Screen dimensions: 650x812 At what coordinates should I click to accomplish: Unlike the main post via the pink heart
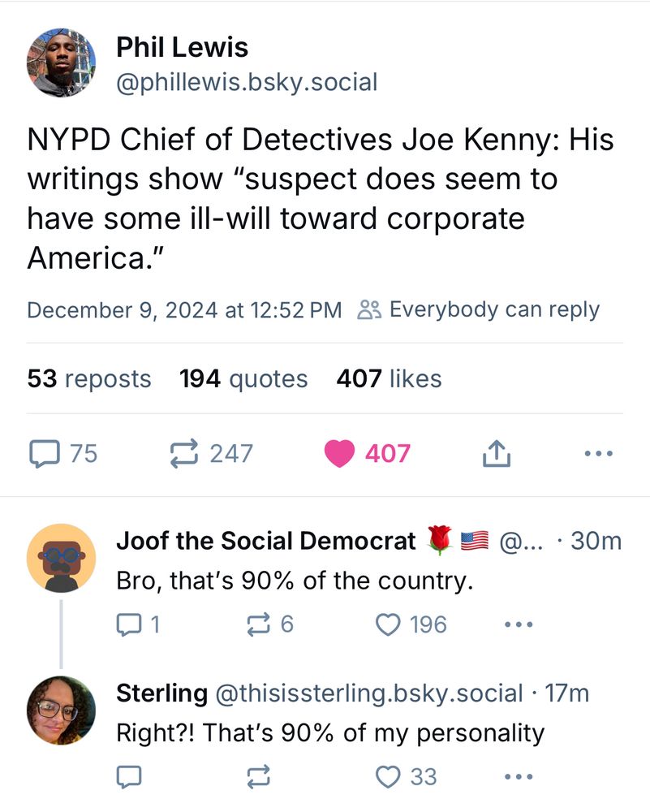[340, 453]
